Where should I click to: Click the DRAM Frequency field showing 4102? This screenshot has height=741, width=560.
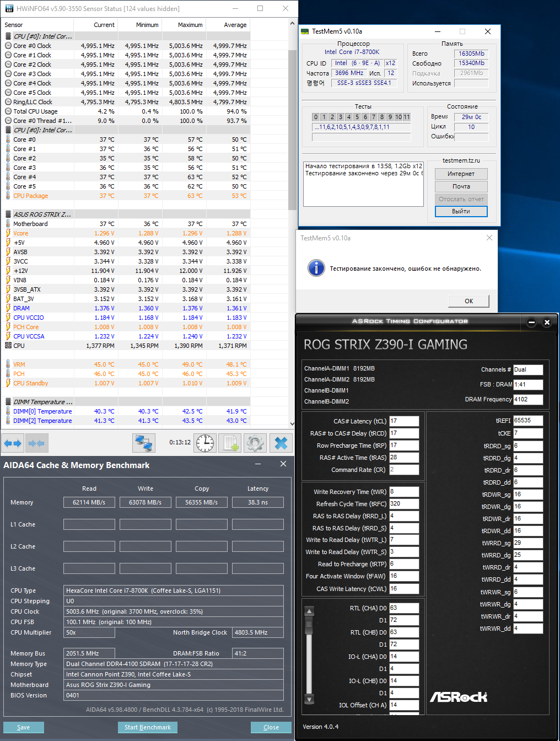click(528, 399)
